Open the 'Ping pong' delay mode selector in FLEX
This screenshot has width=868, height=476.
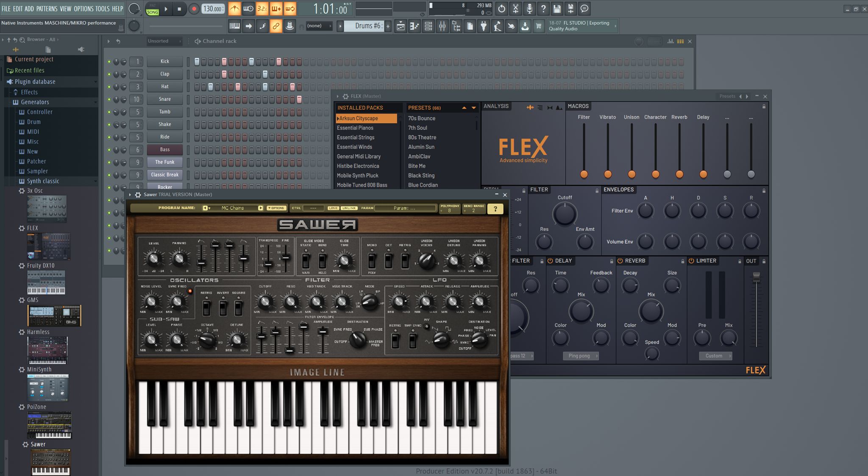[581, 356]
